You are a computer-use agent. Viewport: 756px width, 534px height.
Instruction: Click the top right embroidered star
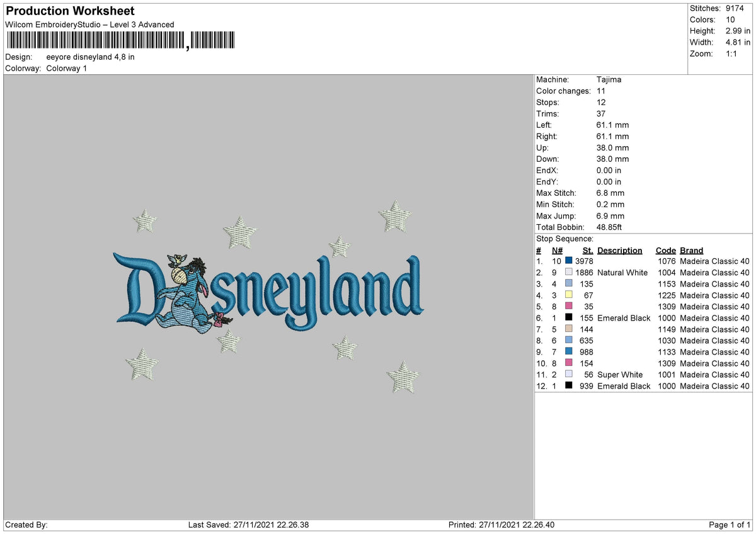click(395, 216)
